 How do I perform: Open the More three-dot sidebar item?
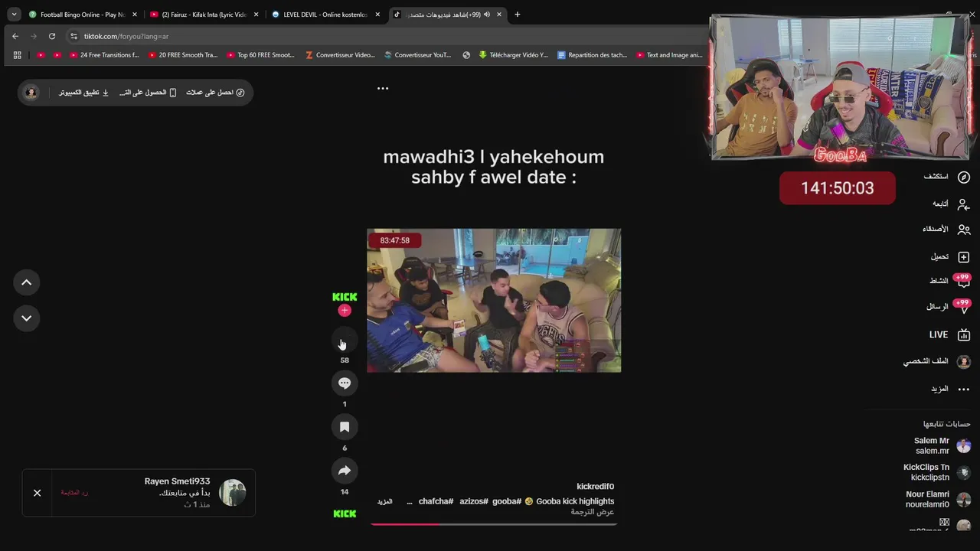coord(964,389)
